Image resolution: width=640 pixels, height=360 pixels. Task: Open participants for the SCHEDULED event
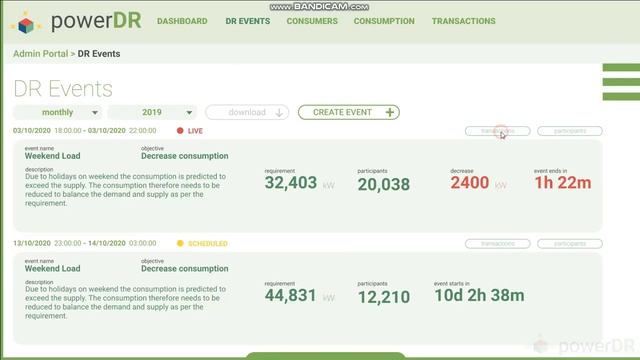[x=570, y=244]
